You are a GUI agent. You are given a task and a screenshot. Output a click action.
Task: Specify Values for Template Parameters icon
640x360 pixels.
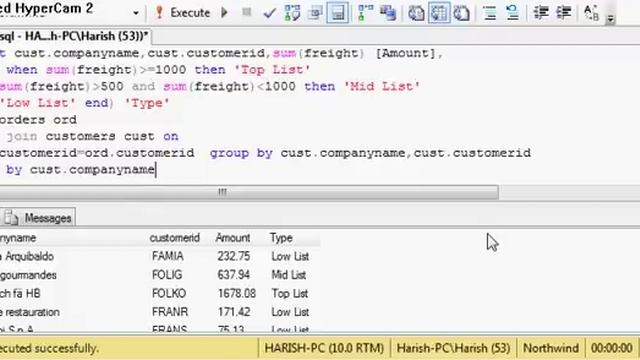point(591,13)
